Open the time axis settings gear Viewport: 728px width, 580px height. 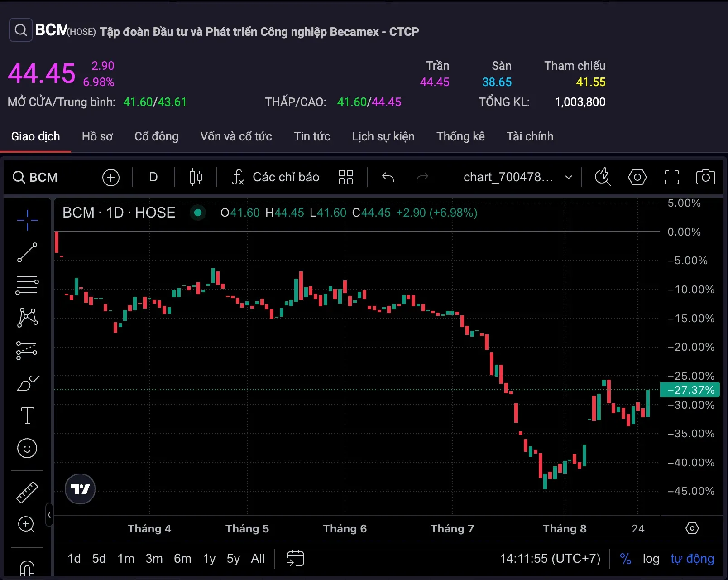click(x=692, y=528)
